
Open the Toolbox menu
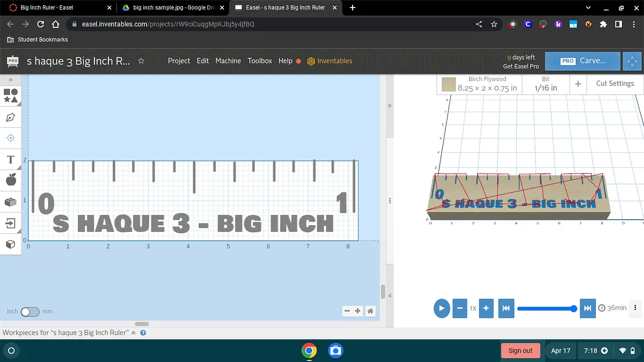point(260,61)
